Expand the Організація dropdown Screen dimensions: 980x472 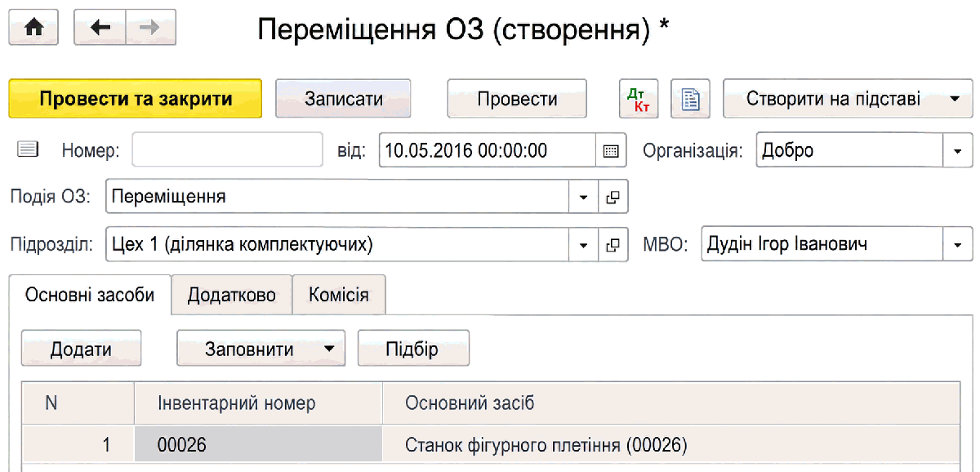(958, 150)
